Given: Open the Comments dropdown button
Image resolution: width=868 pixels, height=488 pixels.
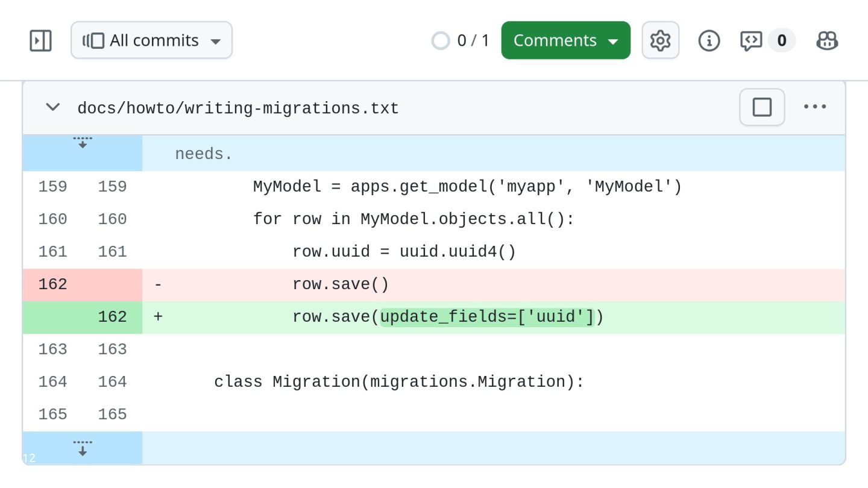Looking at the screenshot, I should [565, 40].
